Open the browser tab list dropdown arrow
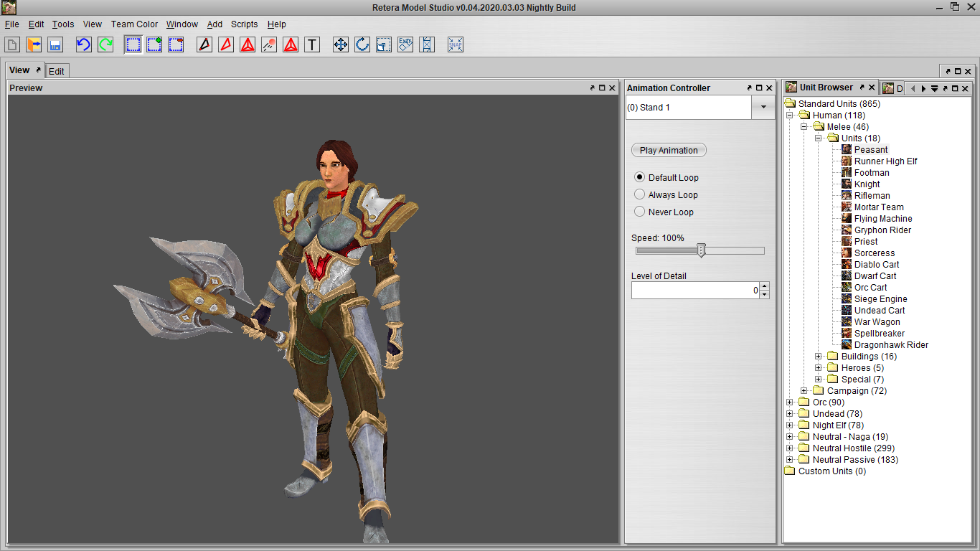 pos(935,88)
